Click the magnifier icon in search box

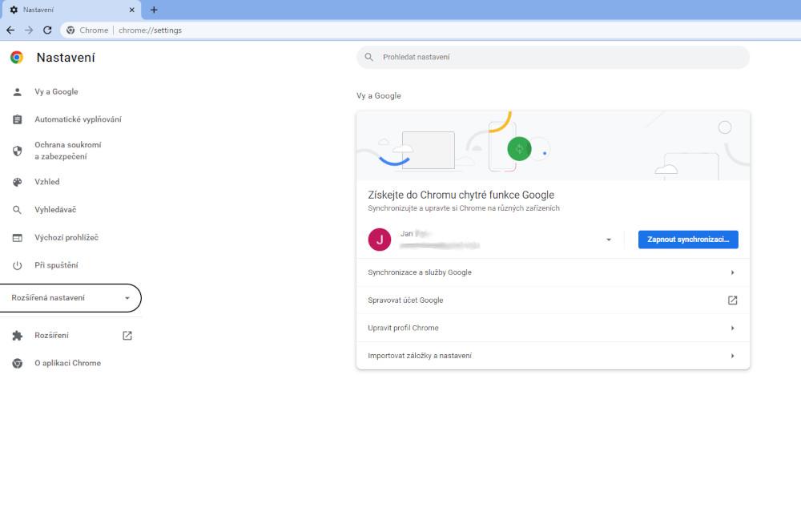coord(368,57)
